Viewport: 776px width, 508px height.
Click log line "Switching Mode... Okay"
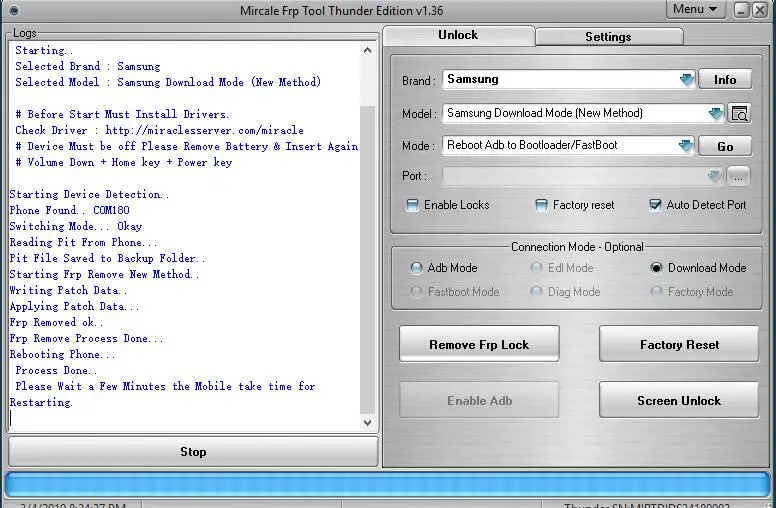coord(76,226)
